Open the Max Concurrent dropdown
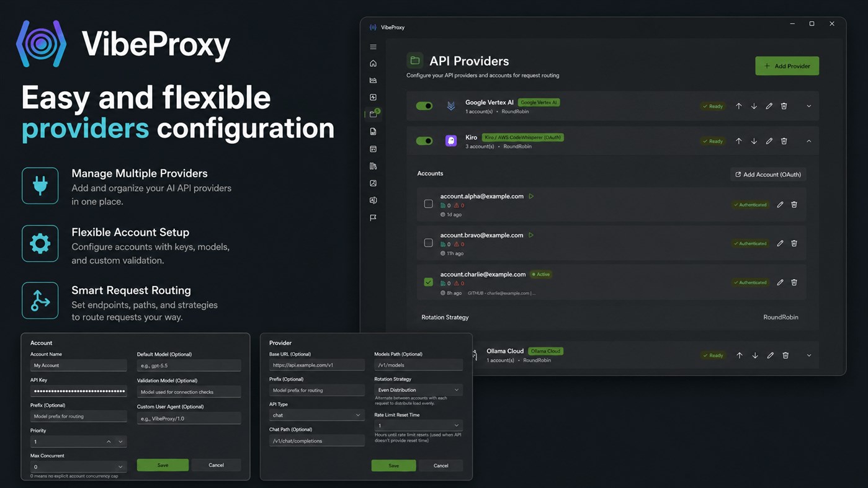 (79, 466)
